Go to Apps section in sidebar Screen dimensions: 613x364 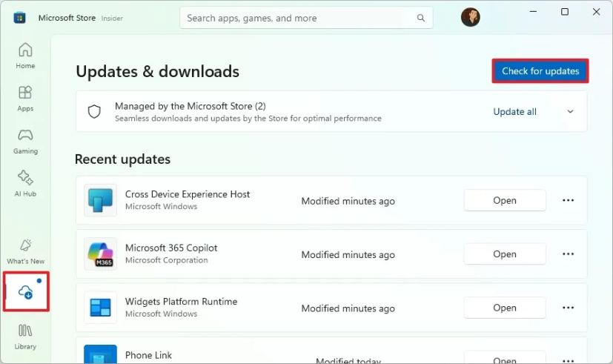[25, 99]
